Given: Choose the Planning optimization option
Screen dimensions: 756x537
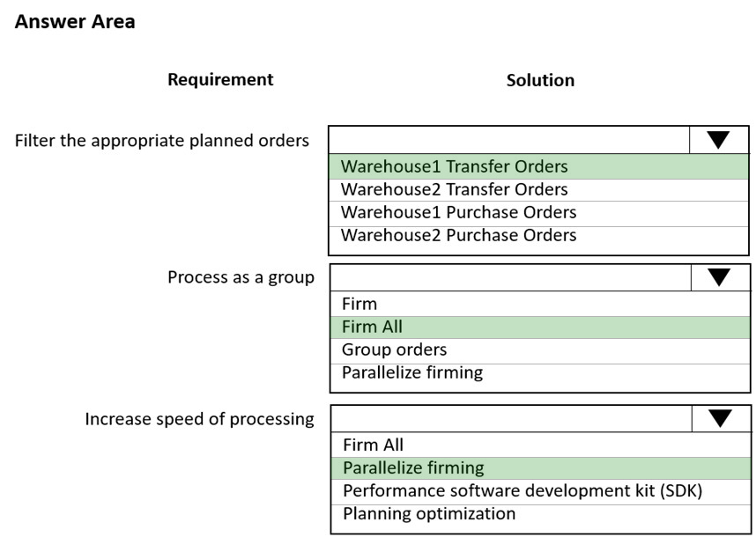Looking at the screenshot, I should click(x=541, y=514).
